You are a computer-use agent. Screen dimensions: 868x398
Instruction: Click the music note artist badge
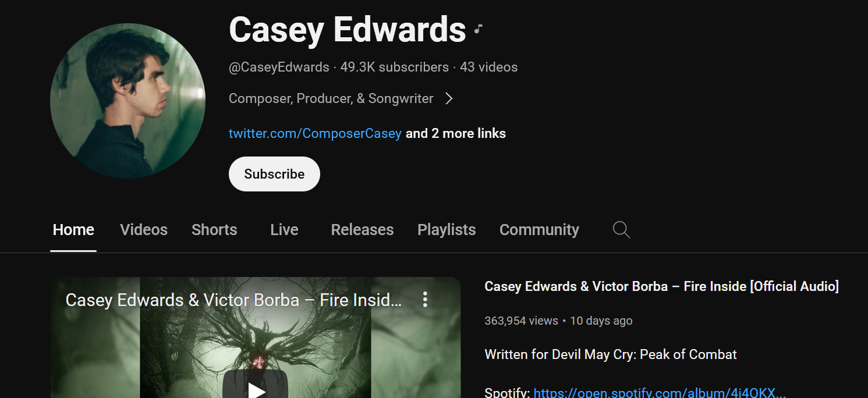tap(478, 29)
